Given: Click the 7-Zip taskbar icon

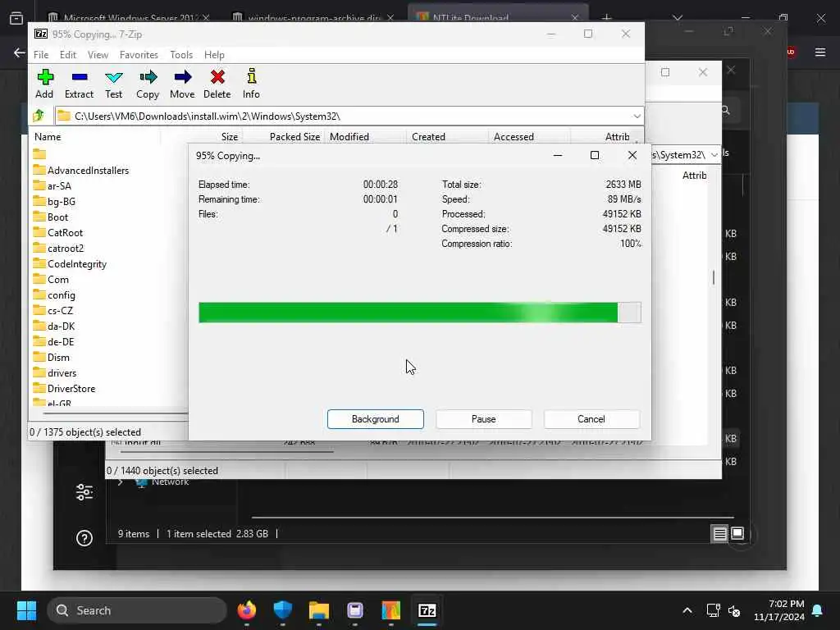Looking at the screenshot, I should tap(427, 610).
